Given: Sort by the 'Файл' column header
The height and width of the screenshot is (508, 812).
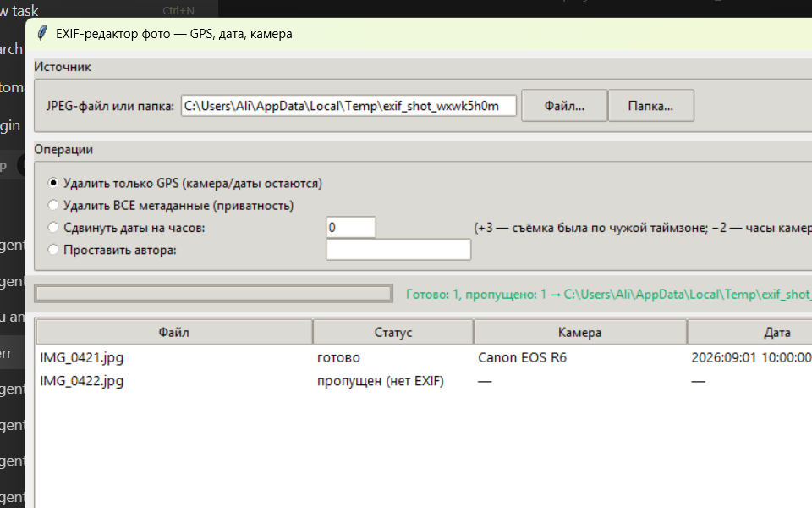Looking at the screenshot, I should (174, 332).
